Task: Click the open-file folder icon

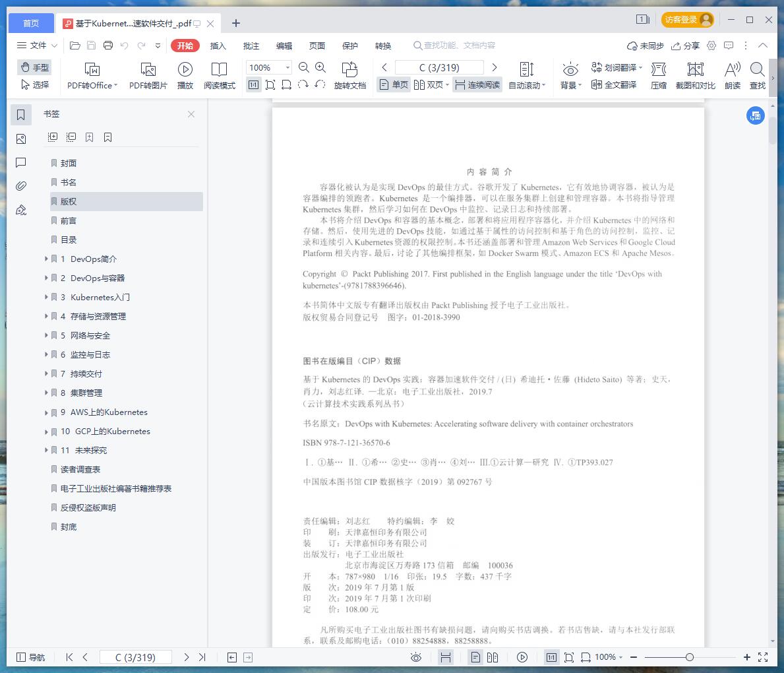Action: click(x=75, y=46)
